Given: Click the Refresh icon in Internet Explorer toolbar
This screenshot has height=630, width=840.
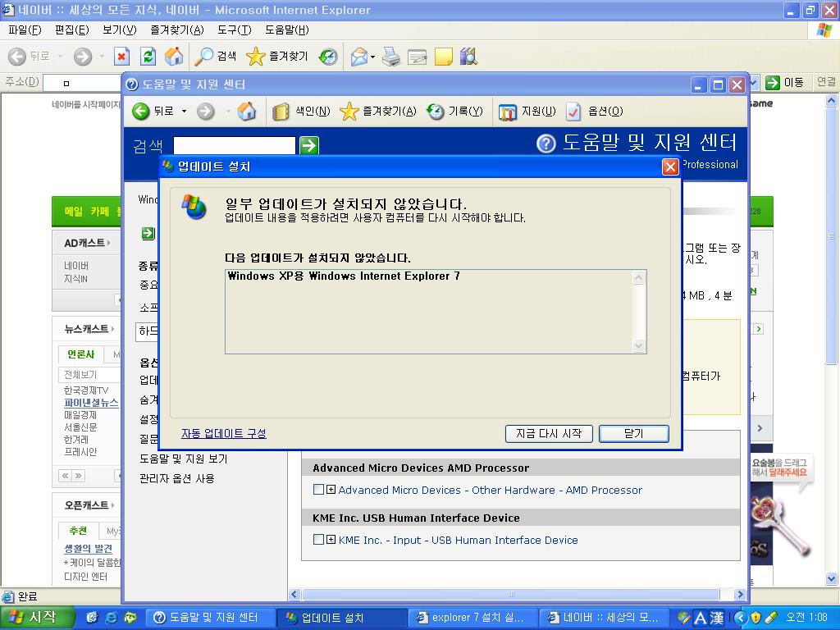Looking at the screenshot, I should [148, 57].
